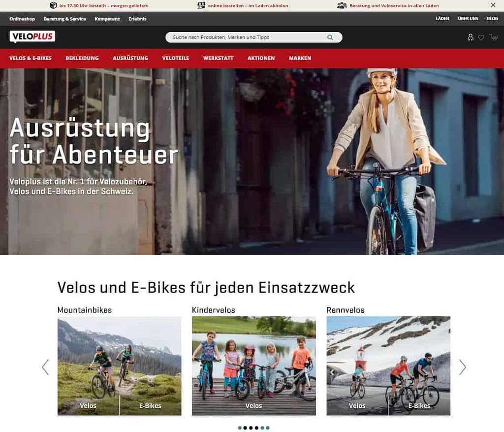Open the user account icon
This screenshot has height=432, width=504.
(470, 37)
